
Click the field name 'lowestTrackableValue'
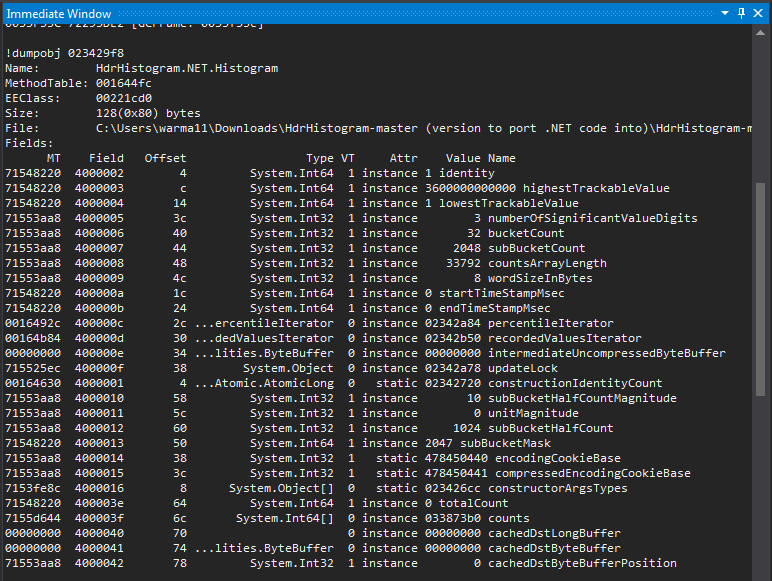tap(509, 203)
